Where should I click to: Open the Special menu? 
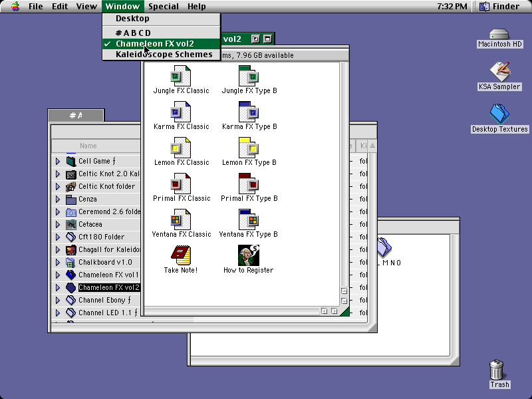pos(163,7)
